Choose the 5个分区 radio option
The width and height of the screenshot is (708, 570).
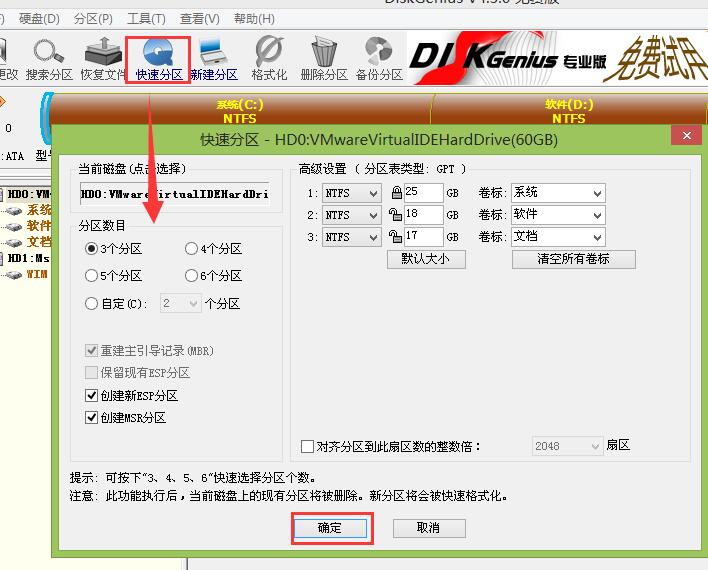click(91, 276)
